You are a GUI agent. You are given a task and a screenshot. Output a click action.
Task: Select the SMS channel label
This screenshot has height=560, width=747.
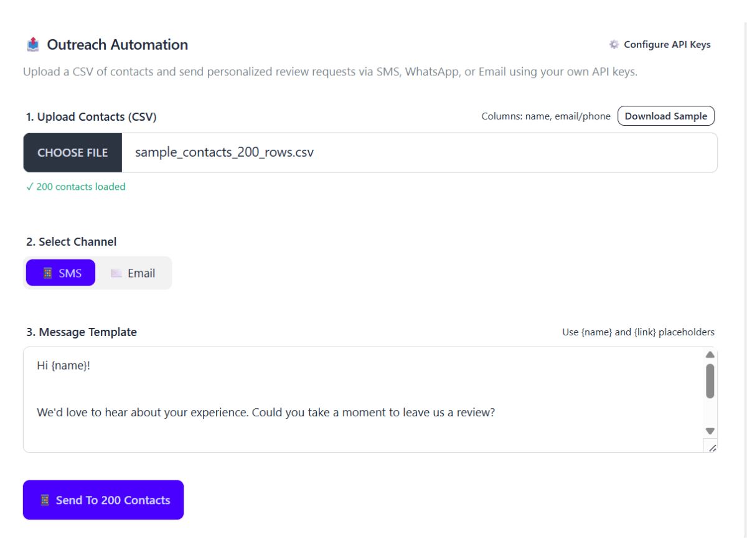(x=70, y=273)
